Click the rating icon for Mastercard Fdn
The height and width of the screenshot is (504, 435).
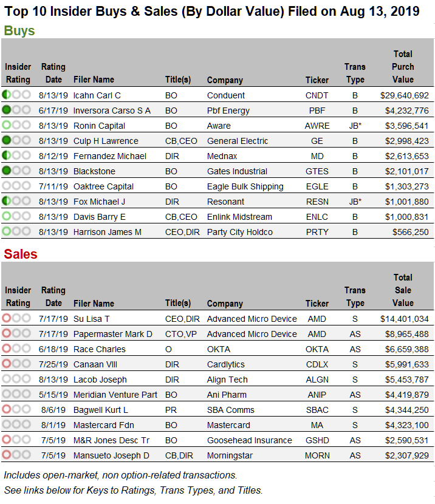(x=16, y=425)
